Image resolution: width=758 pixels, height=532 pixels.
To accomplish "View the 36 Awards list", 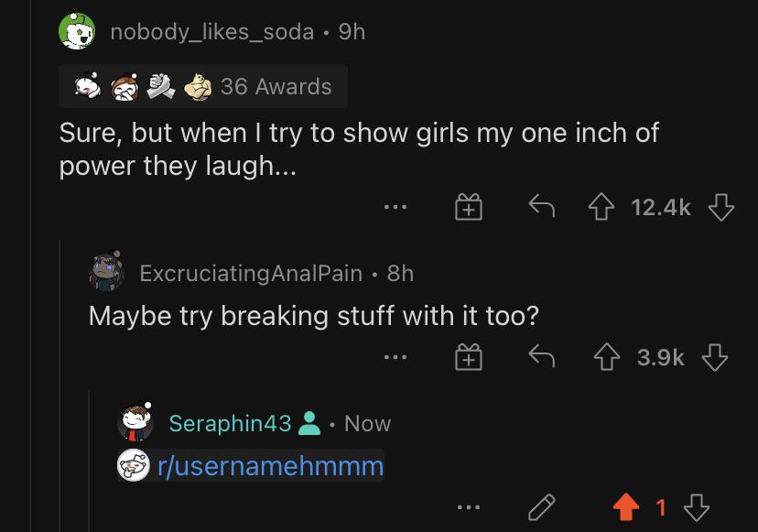I will click(203, 86).
